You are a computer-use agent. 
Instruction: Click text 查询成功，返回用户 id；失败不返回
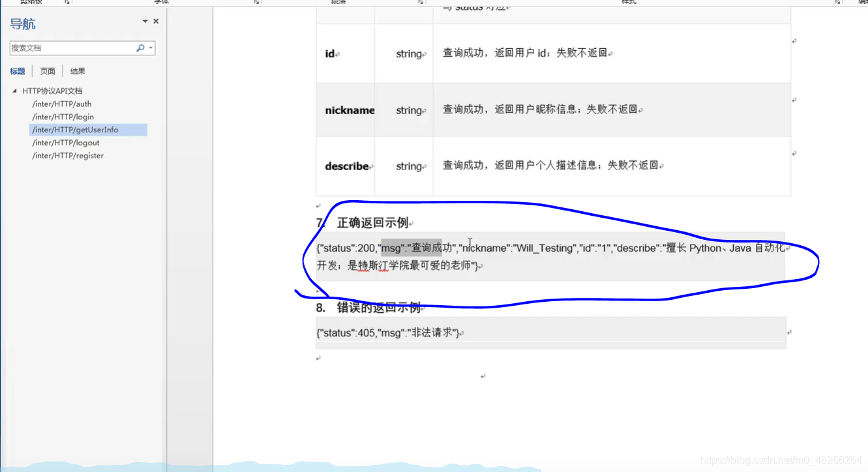(x=526, y=53)
